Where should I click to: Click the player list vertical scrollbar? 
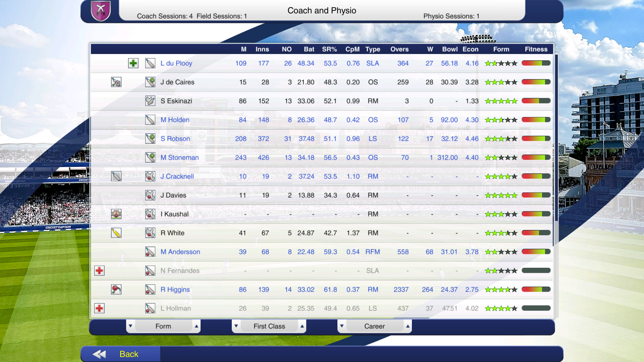point(556,137)
